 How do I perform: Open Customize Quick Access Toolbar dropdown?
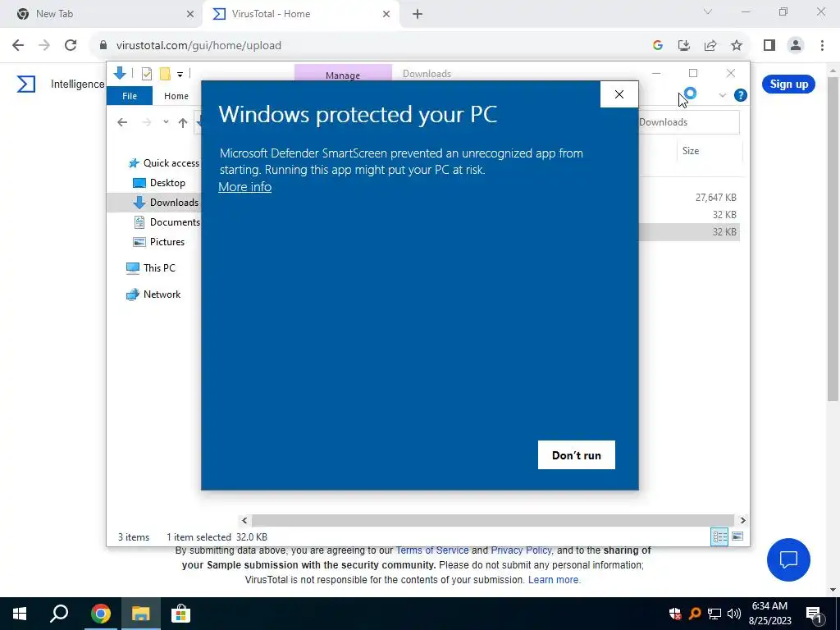(x=180, y=75)
